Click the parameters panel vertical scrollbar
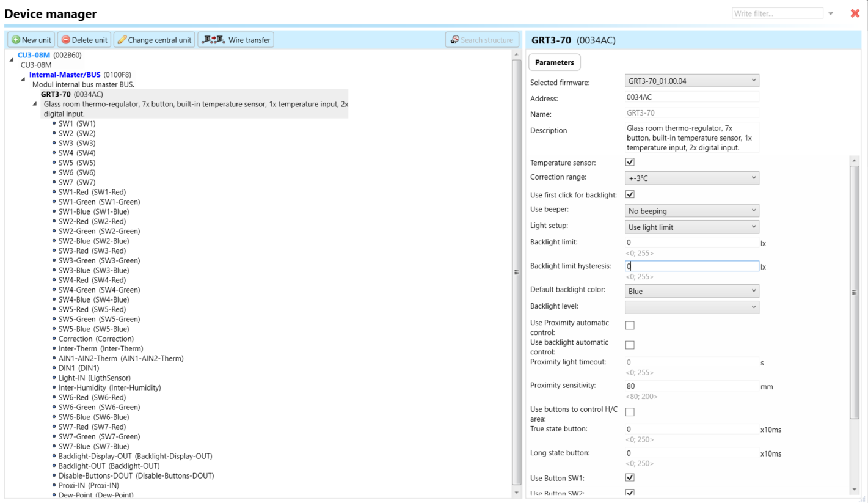 point(854,293)
